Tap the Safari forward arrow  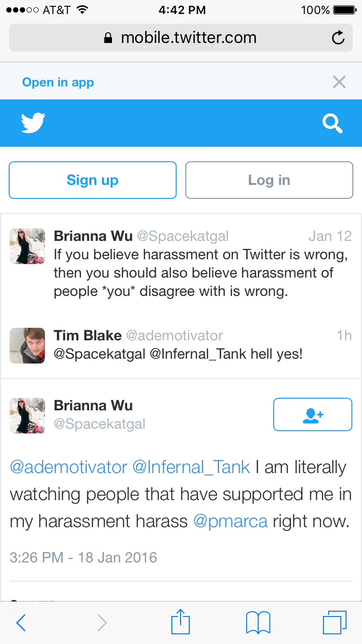tap(102, 623)
